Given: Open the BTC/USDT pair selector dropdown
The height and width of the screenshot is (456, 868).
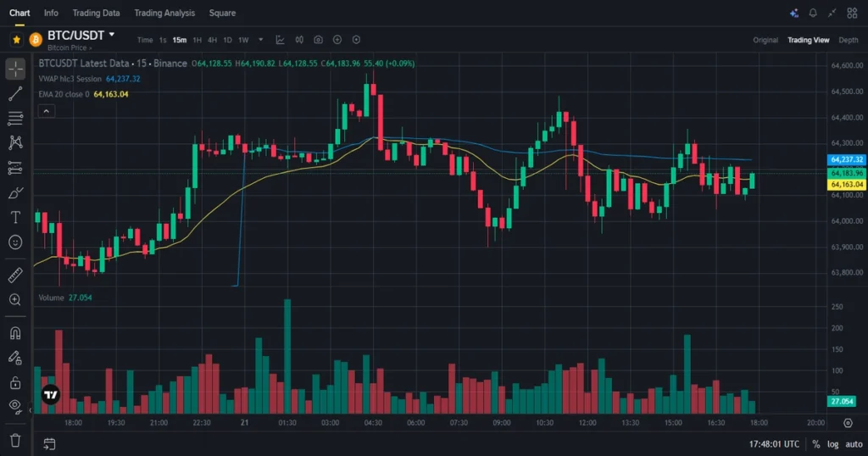Looking at the screenshot, I should (112, 35).
